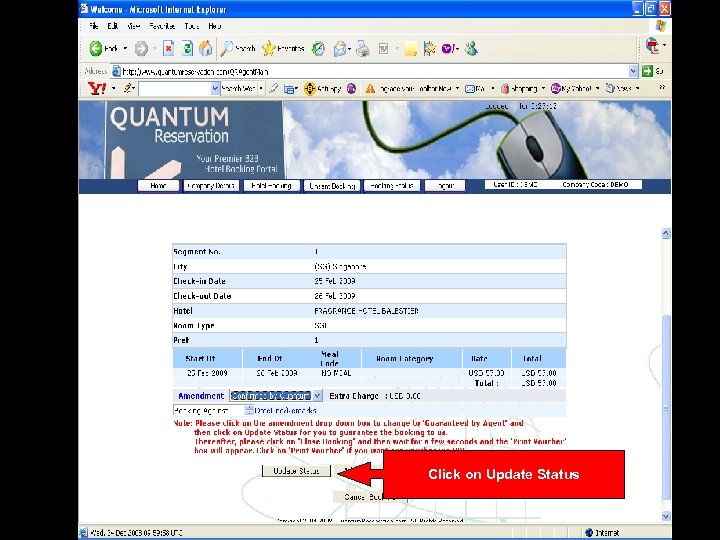Viewport: 720px width, 540px height.
Task: Click the Shopping bag icon
Action: pos(505,89)
